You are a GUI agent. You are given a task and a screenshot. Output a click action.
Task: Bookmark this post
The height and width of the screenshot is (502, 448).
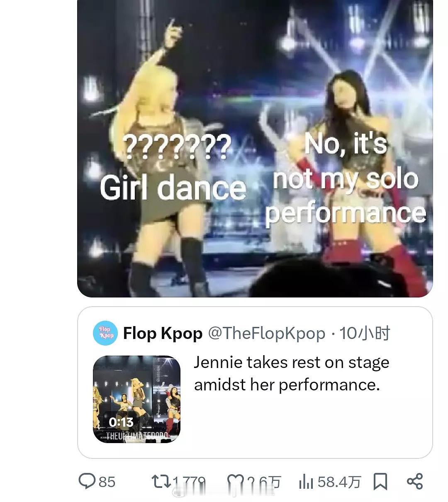tap(380, 482)
